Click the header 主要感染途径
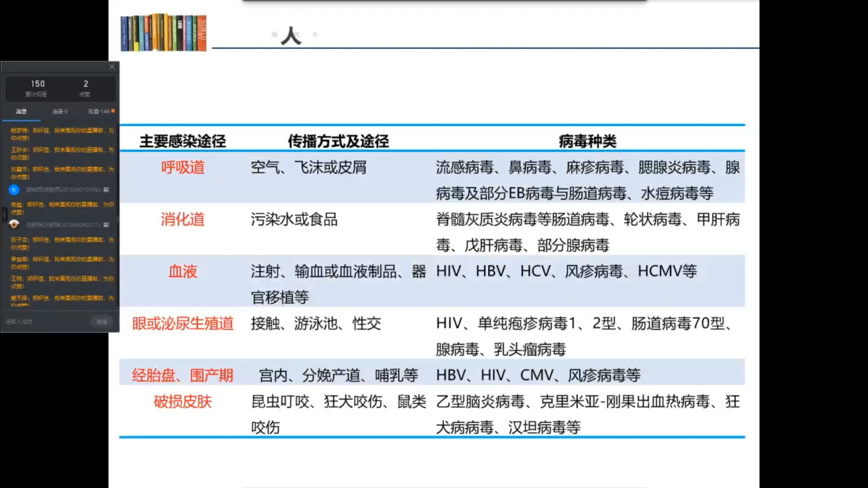This screenshot has width=868, height=488. coord(183,141)
